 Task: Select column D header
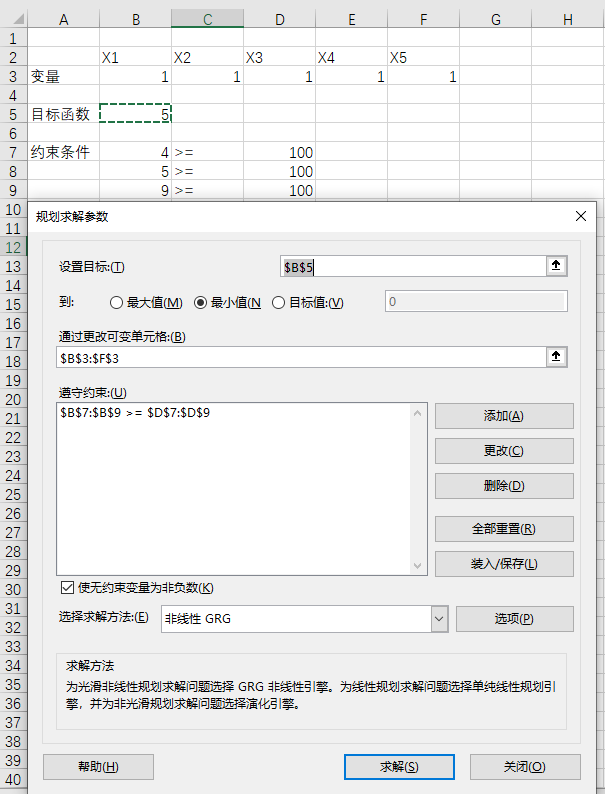pos(279,20)
